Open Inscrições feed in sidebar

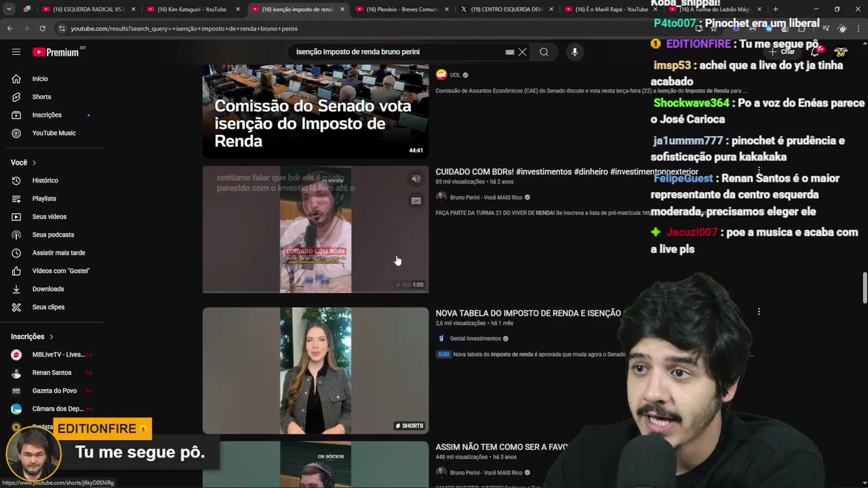pyautogui.click(x=47, y=115)
